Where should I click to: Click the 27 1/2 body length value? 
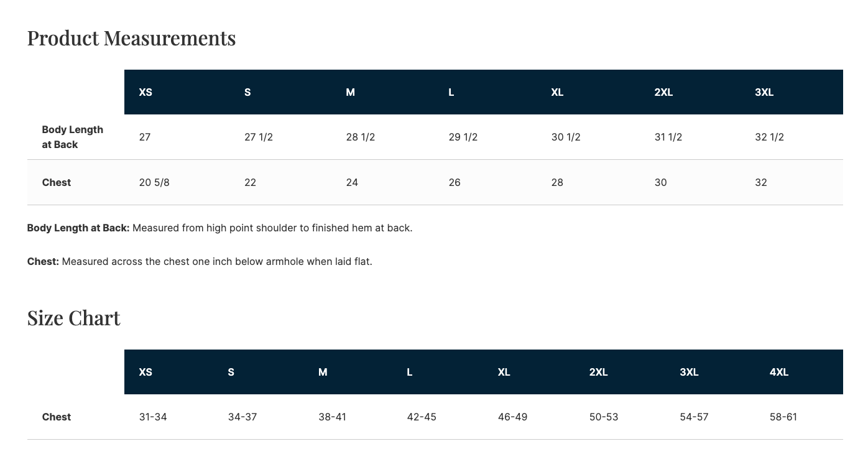tap(259, 137)
